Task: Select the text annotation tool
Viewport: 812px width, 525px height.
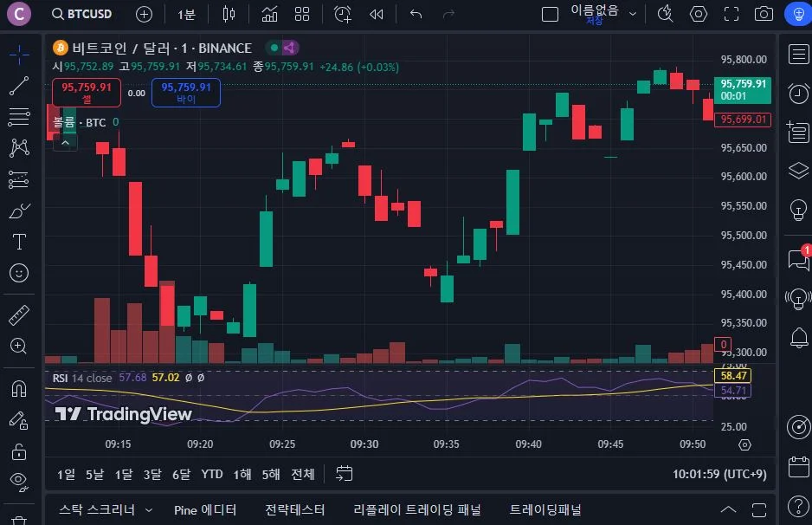Action: 19,242
